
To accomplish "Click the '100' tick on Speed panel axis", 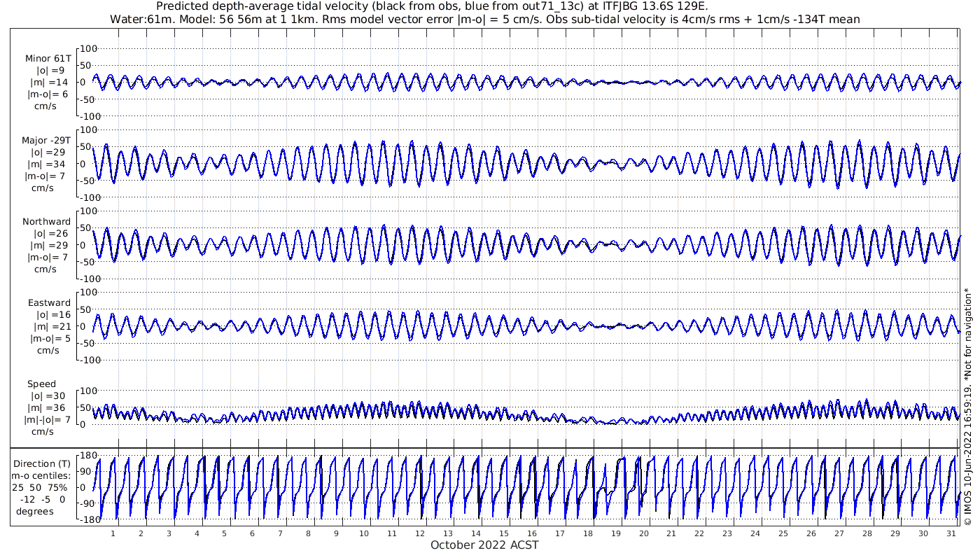I will tap(89, 391).
